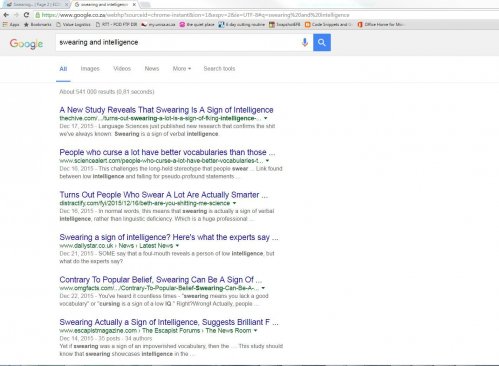Click the Google logo
Screen dimensions: 499x366
(26, 43)
